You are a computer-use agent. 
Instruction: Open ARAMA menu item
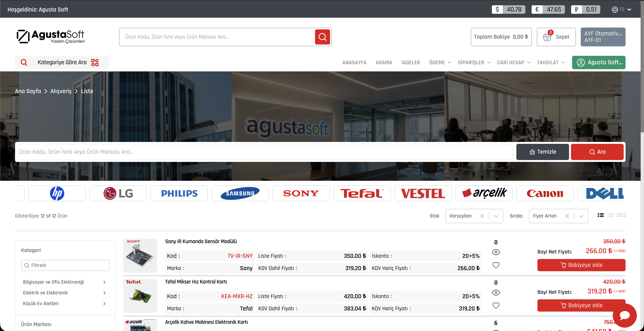(x=384, y=63)
